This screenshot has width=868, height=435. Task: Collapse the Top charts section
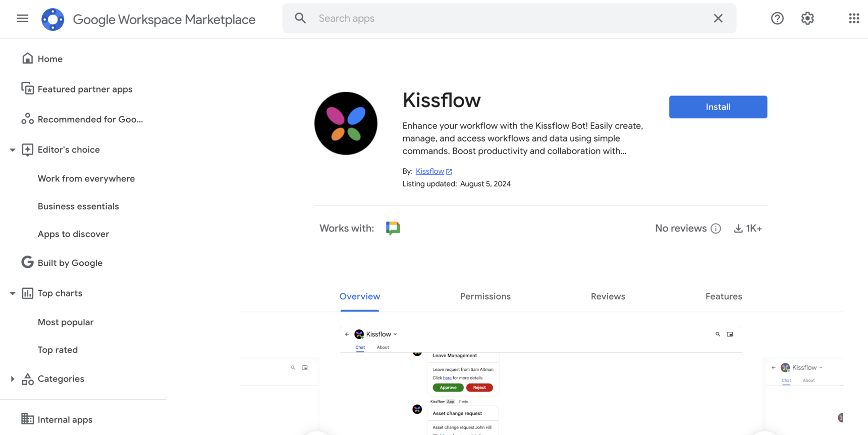point(12,294)
